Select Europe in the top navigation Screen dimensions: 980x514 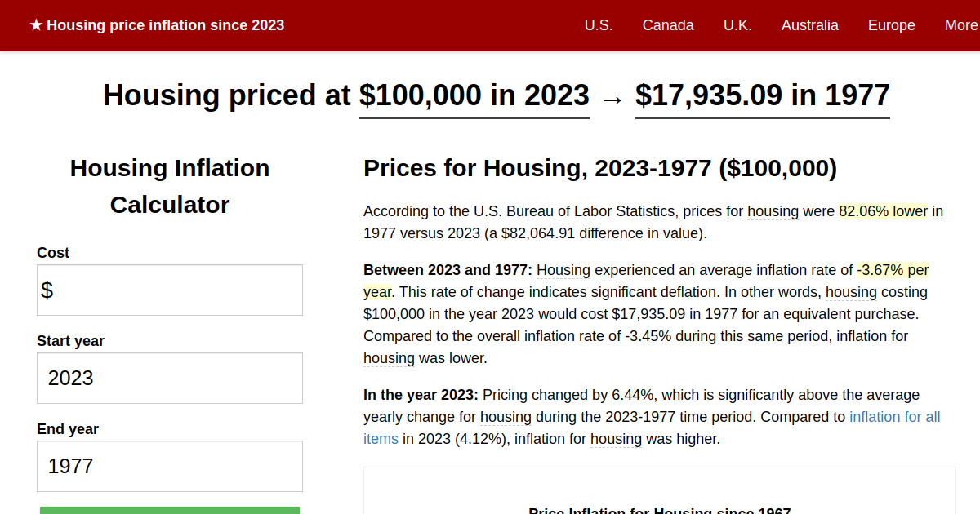click(x=891, y=25)
